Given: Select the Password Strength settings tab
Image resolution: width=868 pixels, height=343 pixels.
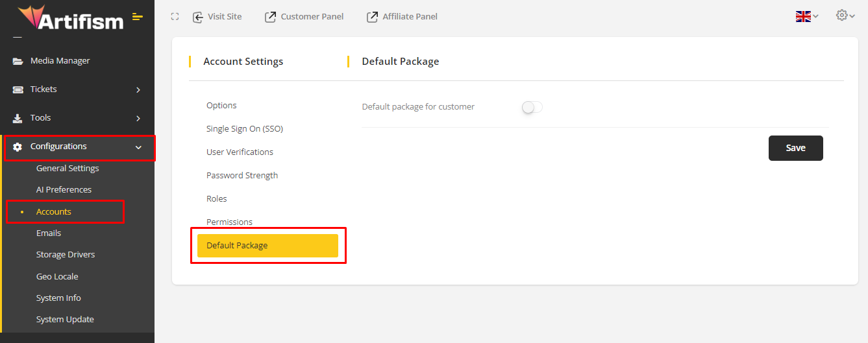Looking at the screenshot, I should click(242, 176).
